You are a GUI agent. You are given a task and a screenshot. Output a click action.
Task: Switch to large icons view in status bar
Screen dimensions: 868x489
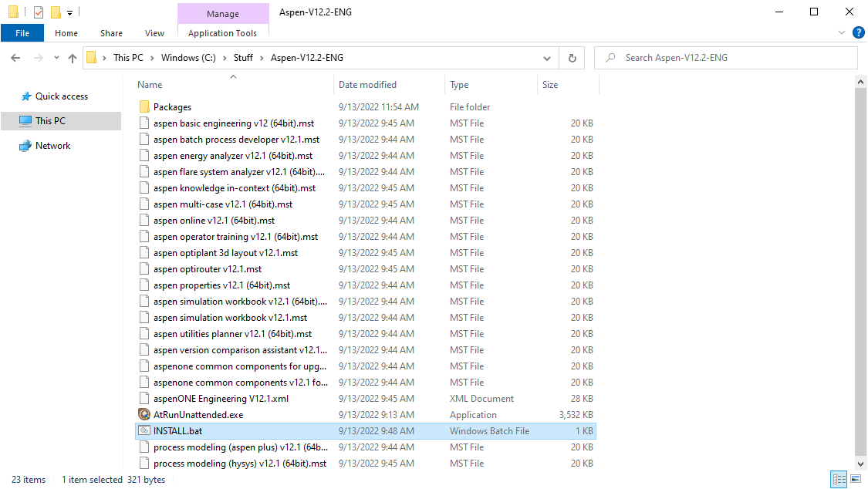click(x=856, y=480)
